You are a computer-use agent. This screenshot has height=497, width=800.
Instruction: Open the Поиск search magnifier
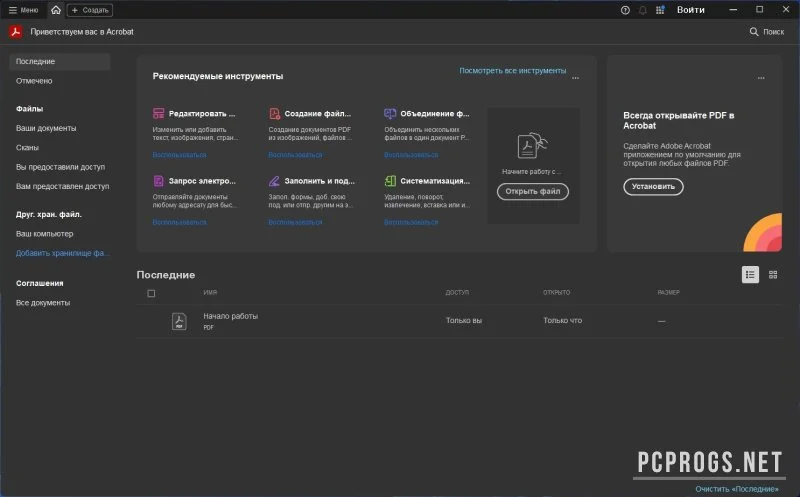754,32
